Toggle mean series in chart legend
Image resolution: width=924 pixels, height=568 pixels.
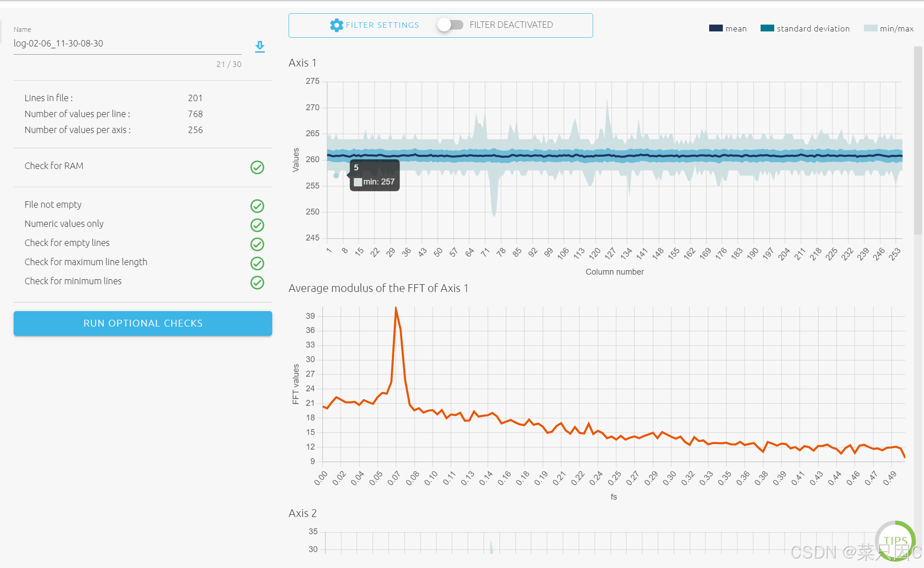(x=736, y=29)
